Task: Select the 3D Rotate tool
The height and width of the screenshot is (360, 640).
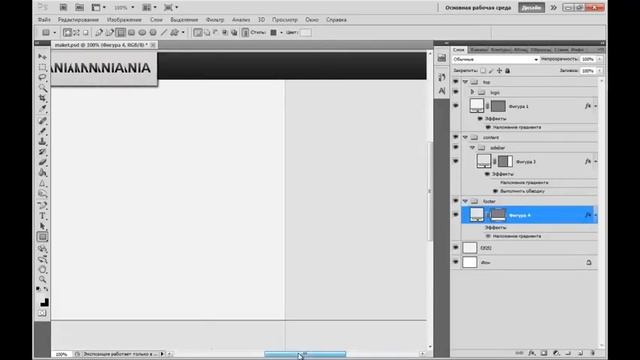Action: tap(42, 249)
